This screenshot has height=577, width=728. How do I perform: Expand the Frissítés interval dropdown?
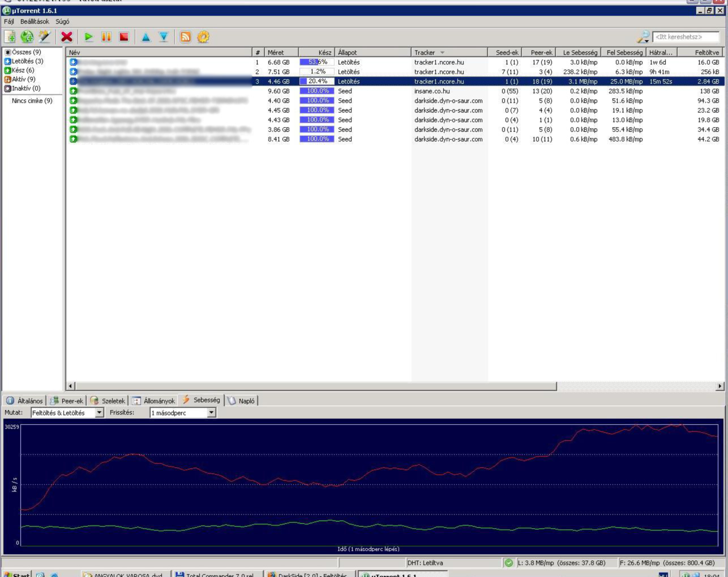pyautogui.click(x=211, y=413)
